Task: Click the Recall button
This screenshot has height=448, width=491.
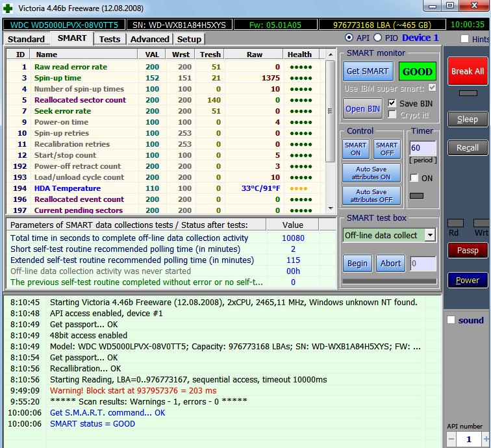Action: 468,148
